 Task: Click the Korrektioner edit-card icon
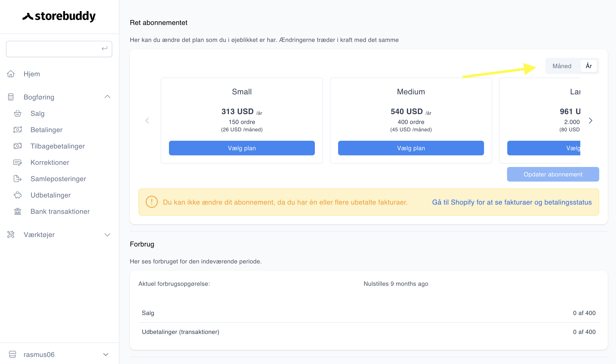click(18, 162)
